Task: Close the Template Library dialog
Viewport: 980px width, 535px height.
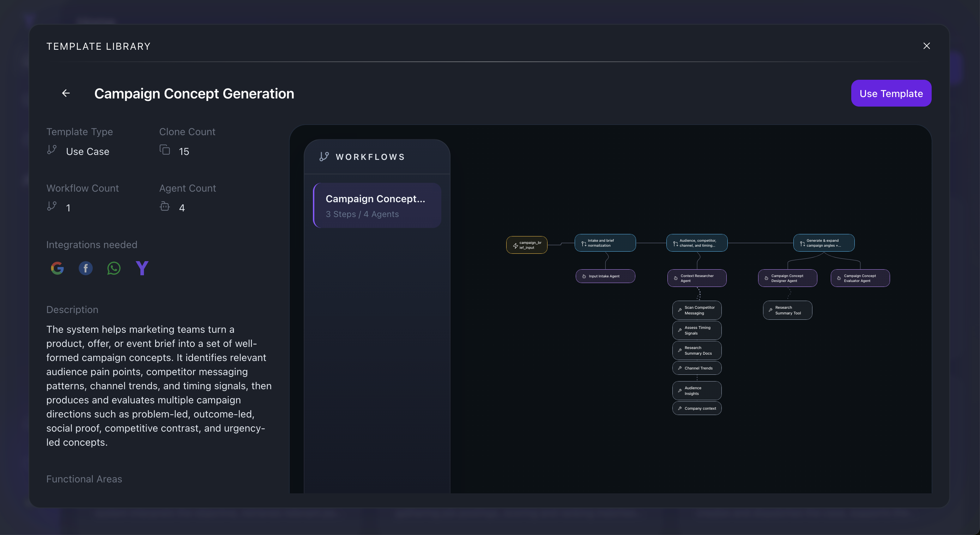Action: pos(926,46)
